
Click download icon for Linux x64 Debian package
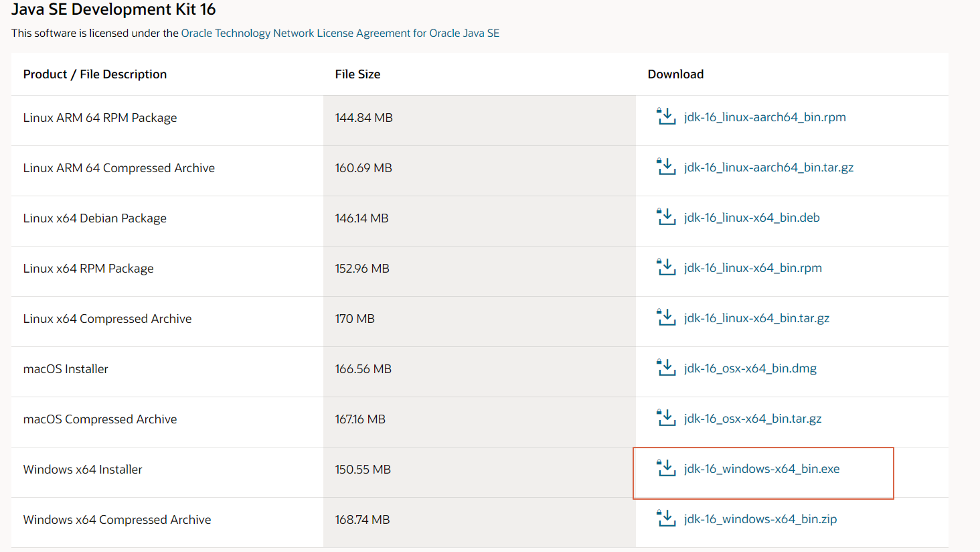click(x=666, y=217)
